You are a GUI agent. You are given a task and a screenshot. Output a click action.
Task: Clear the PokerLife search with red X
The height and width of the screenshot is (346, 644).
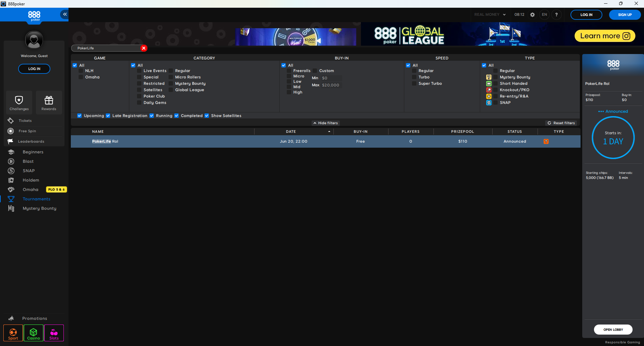(144, 48)
